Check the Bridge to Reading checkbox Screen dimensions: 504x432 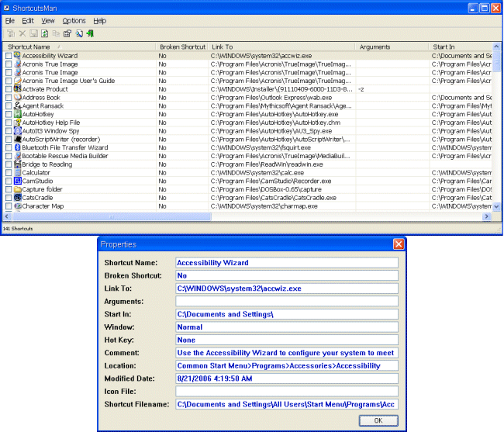tap(9, 164)
